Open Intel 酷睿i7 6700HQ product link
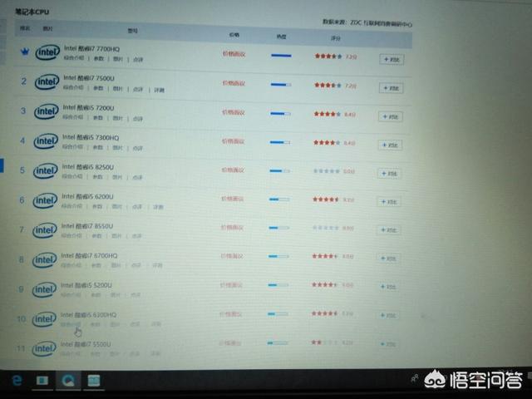 tap(89, 255)
